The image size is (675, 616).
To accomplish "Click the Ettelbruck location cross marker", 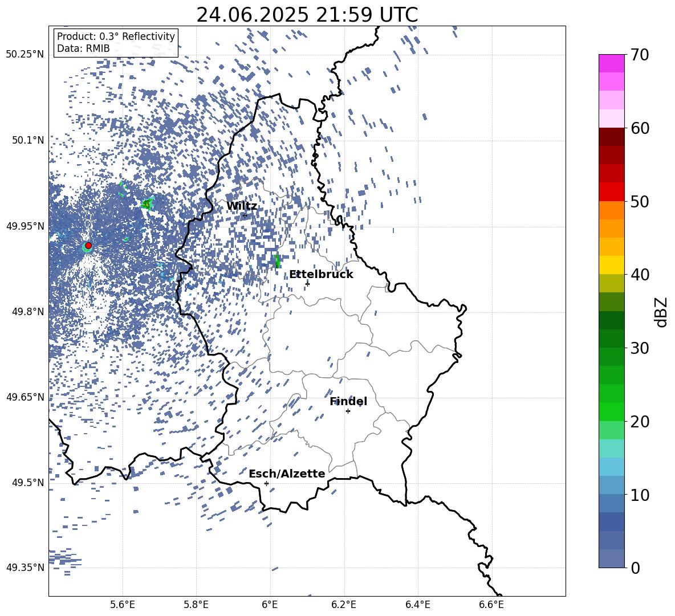I will [x=307, y=284].
